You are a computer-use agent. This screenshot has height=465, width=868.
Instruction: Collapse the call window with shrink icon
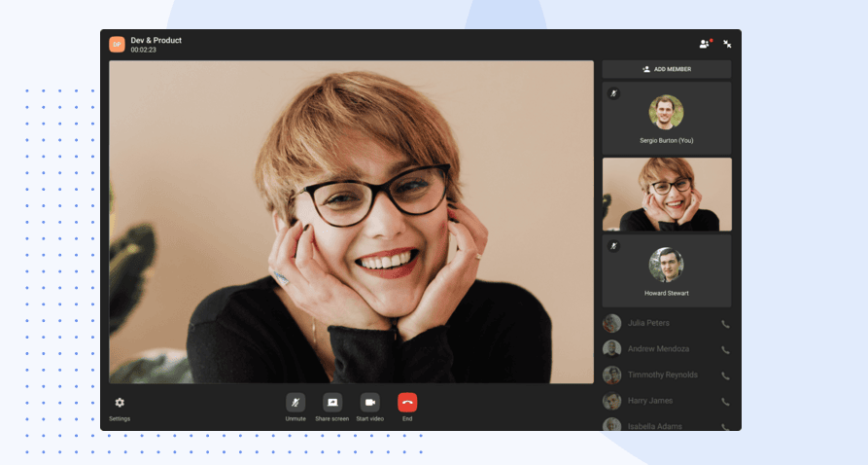click(727, 44)
